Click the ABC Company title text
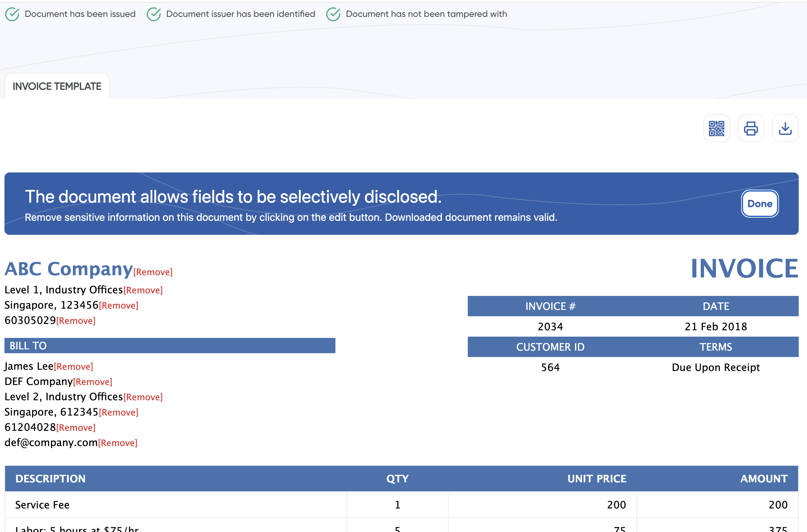This screenshot has height=532, width=807. coord(69,269)
